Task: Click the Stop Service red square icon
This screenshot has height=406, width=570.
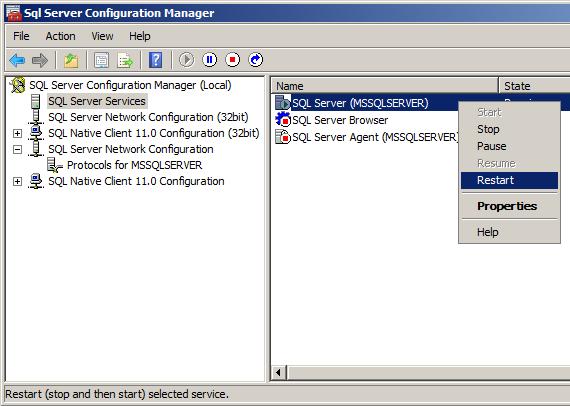Action: pos(232,60)
